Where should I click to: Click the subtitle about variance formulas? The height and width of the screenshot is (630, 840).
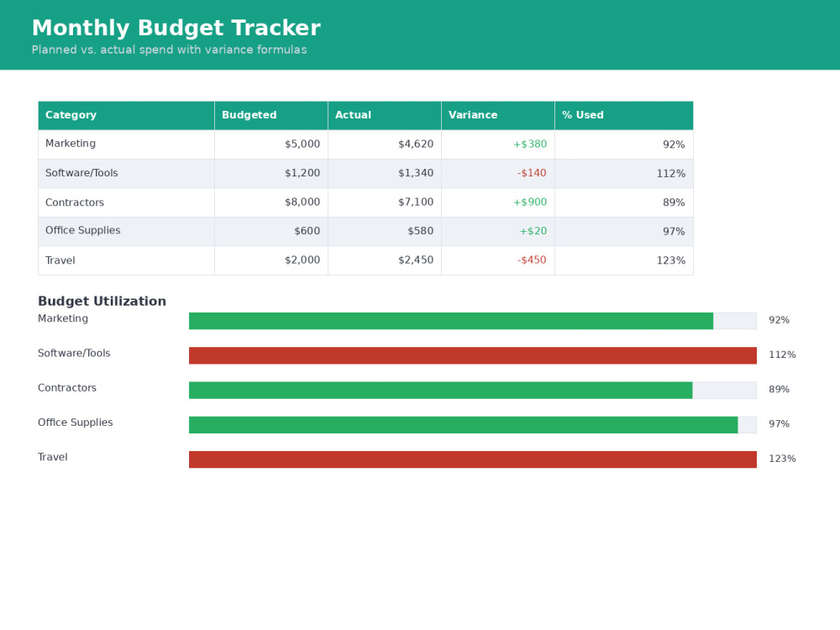[x=170, y=50]
